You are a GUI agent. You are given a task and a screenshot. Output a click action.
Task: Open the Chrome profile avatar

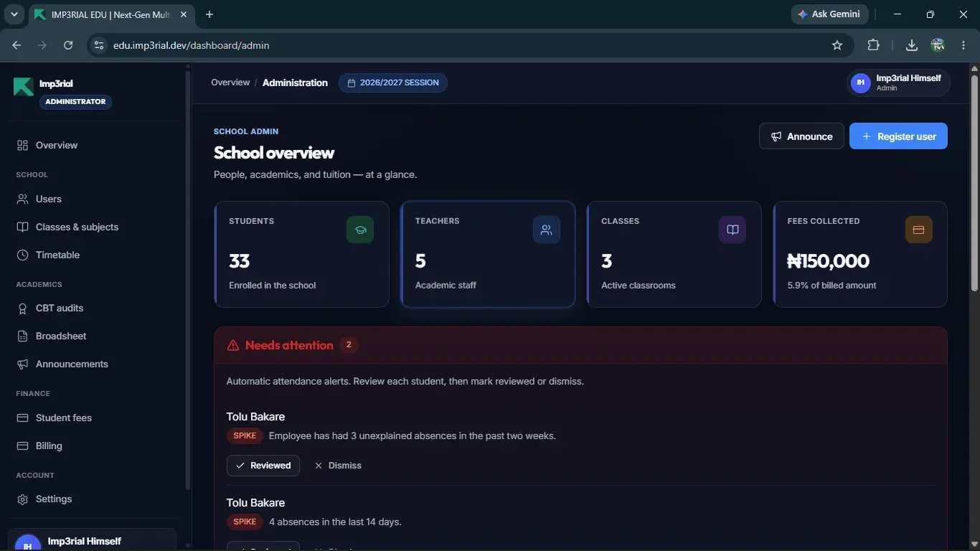click(x=938, y=45)
